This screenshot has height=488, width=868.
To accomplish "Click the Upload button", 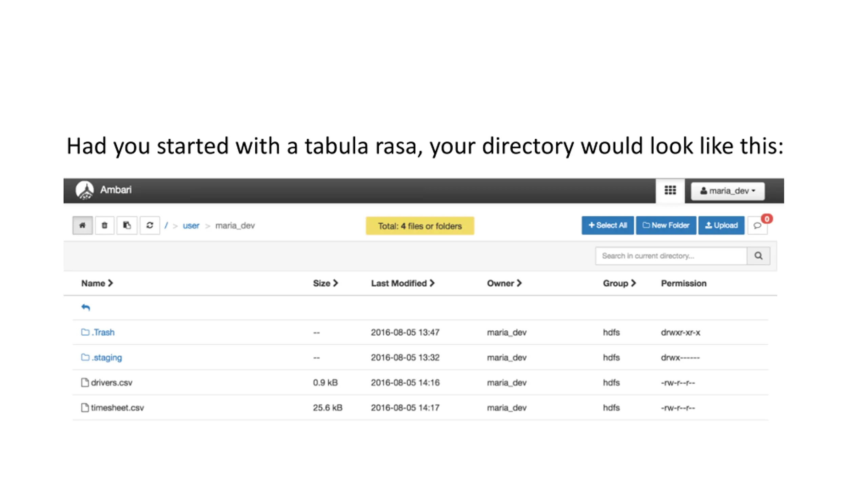I will [x=721, y=225].
